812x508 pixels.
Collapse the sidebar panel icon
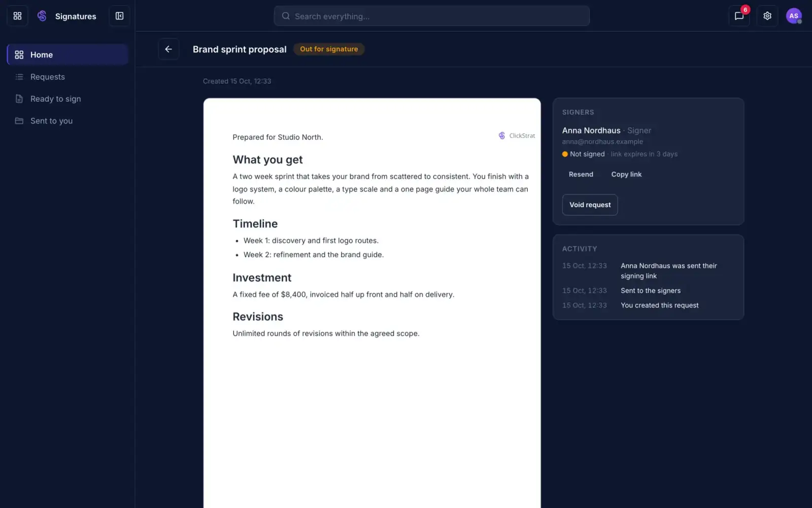click(119, 16)
